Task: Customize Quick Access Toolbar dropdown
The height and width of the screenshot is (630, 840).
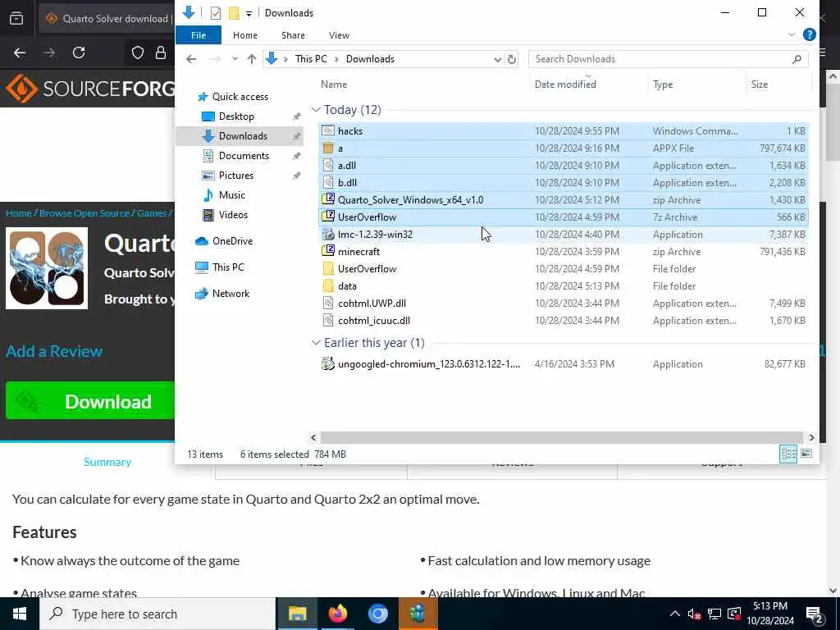Action: click(x=249, y=13)
